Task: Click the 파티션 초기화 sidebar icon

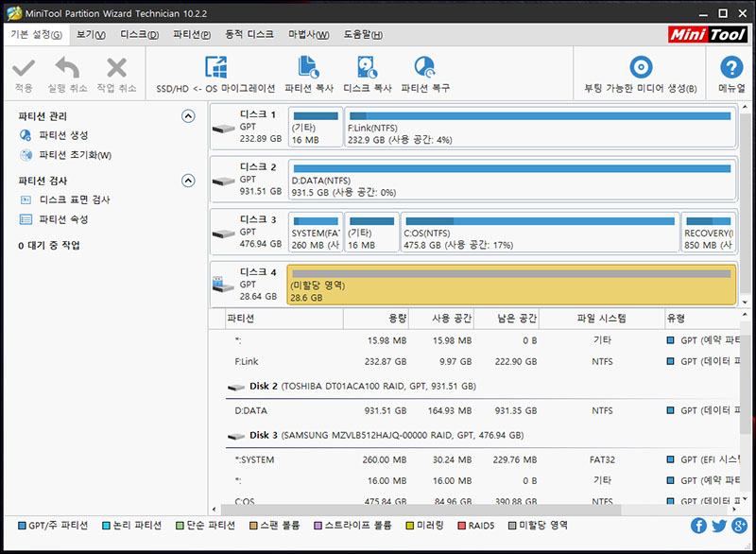Action: pos(26,155)
